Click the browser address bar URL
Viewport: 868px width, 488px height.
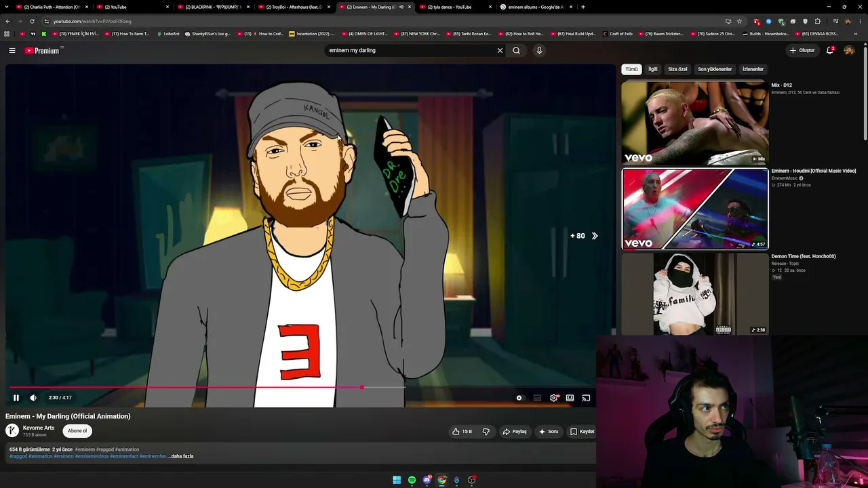(92, 21)
